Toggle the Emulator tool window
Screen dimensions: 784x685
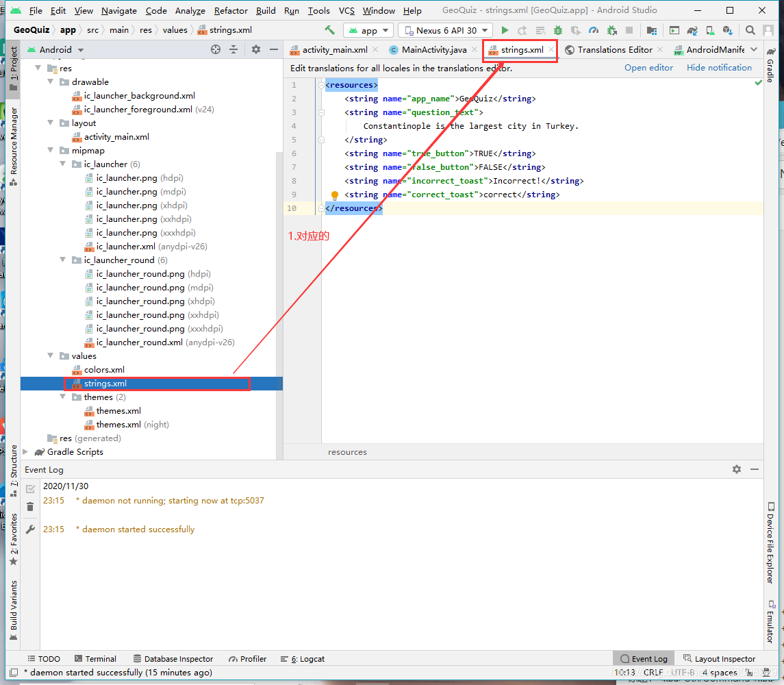(770, 621)
